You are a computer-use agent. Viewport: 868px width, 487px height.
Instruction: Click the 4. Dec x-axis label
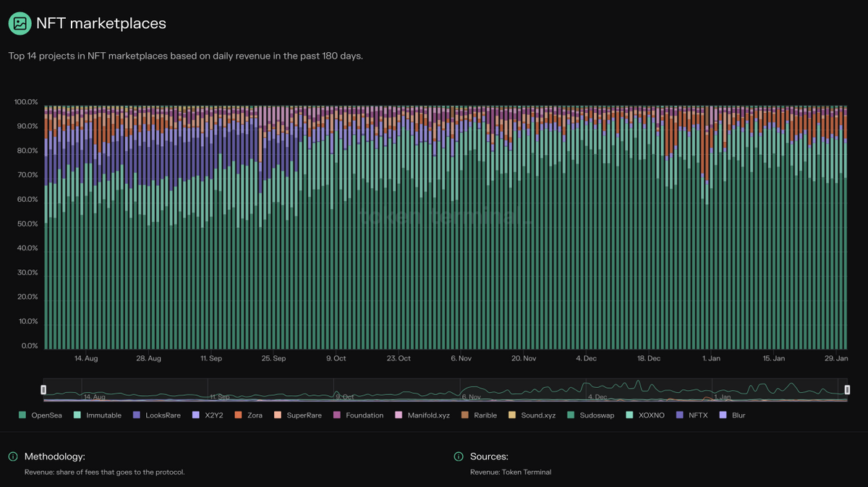[x=587, y=358]
